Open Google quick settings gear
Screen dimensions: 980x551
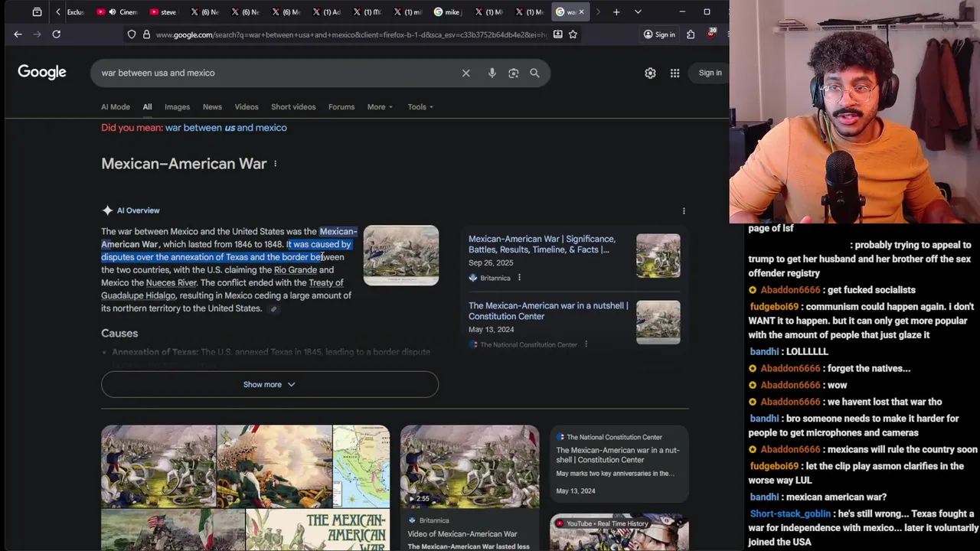click(x=650, y=73)
